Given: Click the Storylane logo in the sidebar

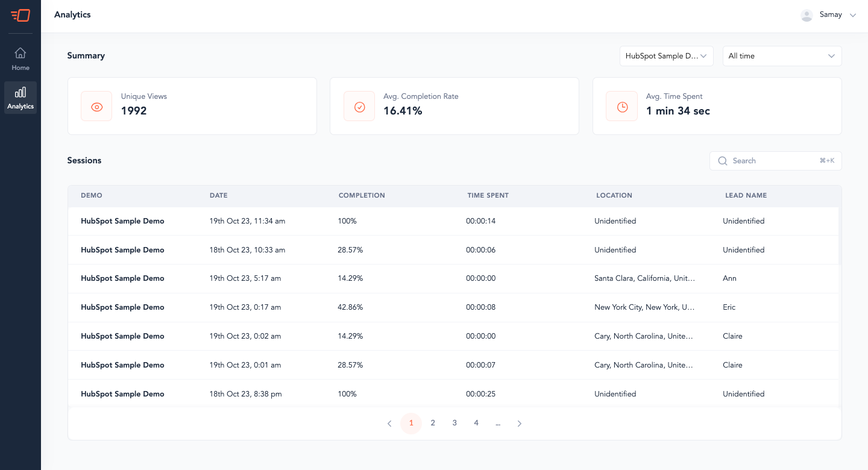Looking at the screenshot, I should tap(20, 15).
